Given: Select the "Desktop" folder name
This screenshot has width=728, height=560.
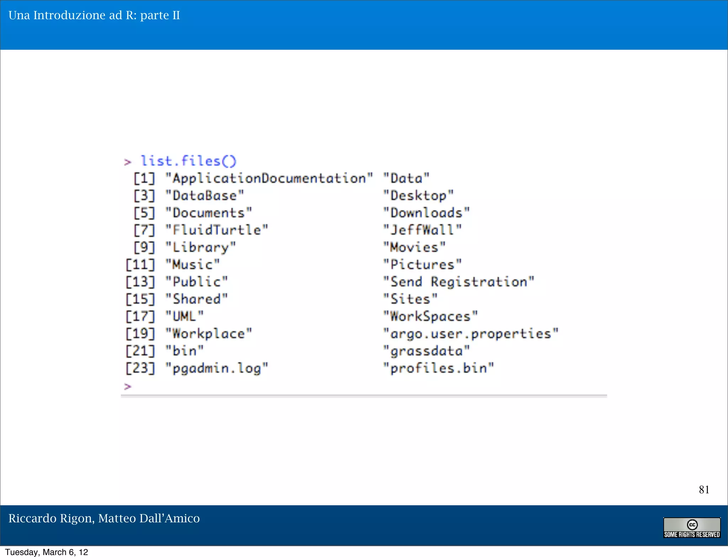Looking at the screenshot, I should tap(418, 195).
